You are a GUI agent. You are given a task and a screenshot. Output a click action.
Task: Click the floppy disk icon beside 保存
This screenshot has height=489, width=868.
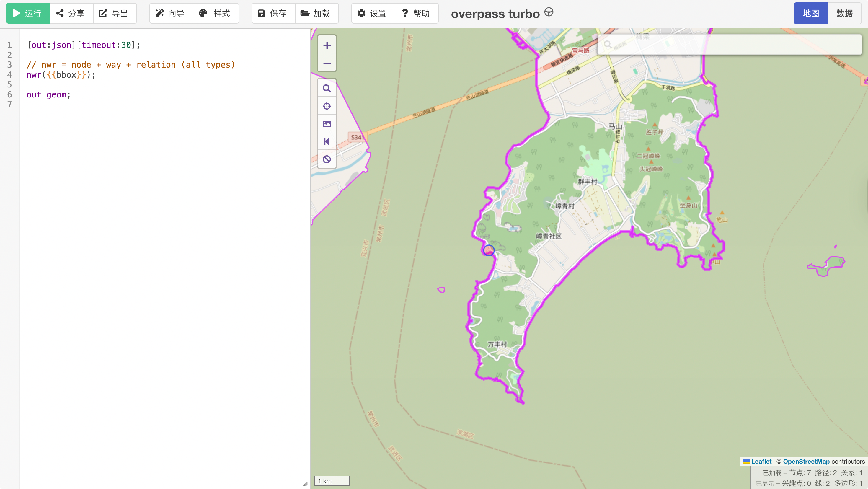click(x=262, y=13)
